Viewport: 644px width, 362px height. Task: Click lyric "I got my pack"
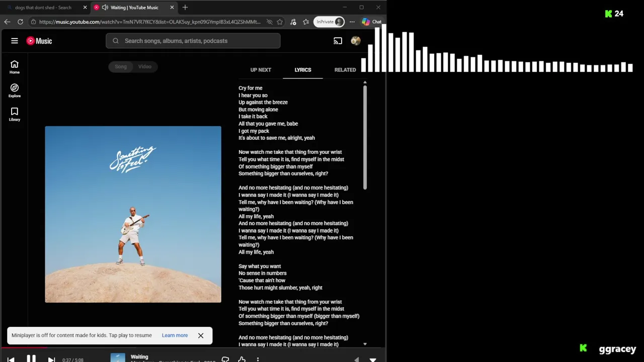[254, 131]
